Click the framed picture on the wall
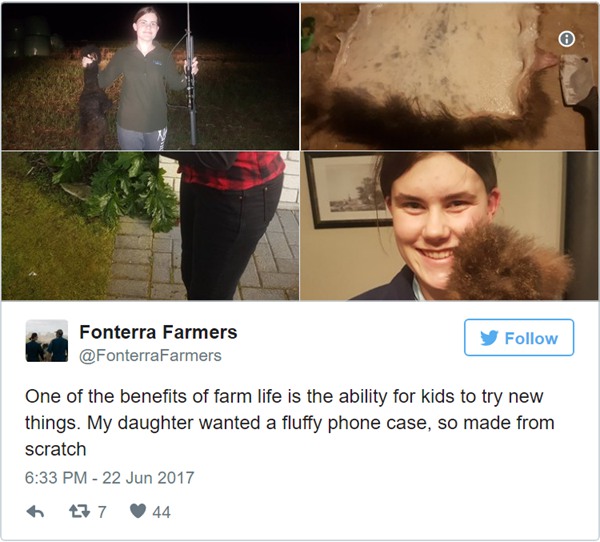This screenshot has height=542, width=600. point(348,191)
